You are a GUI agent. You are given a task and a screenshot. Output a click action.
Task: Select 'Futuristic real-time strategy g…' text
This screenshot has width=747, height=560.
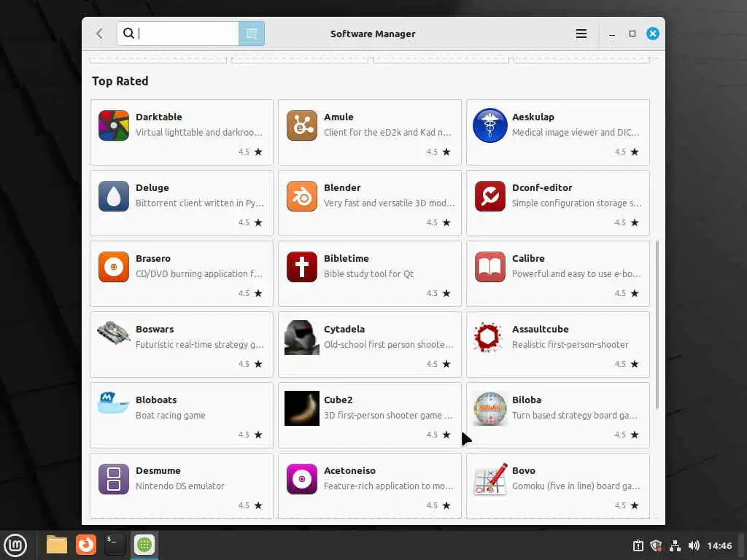[200, 345]
